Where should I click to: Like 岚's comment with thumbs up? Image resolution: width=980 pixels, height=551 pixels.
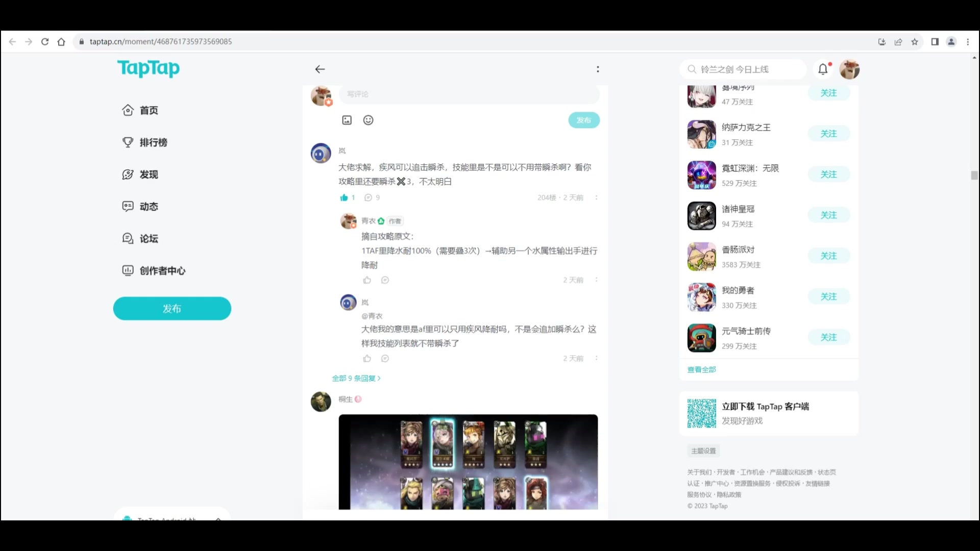[x=344, y=197]
